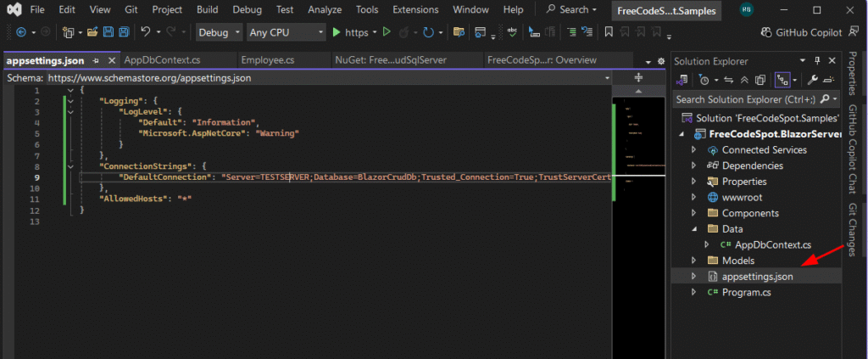This screenshot has width=868, height=359.
Task: Click the New Project icon in toolbar
Action: (x=68, y=33)
